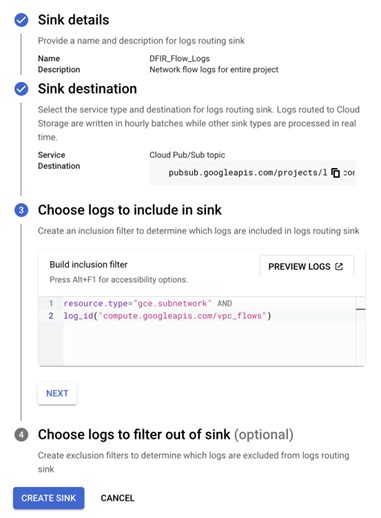The width and height of the screenshot is (381, 518).
Task: Click the step 4 number circle
Action: pos(21,435)
